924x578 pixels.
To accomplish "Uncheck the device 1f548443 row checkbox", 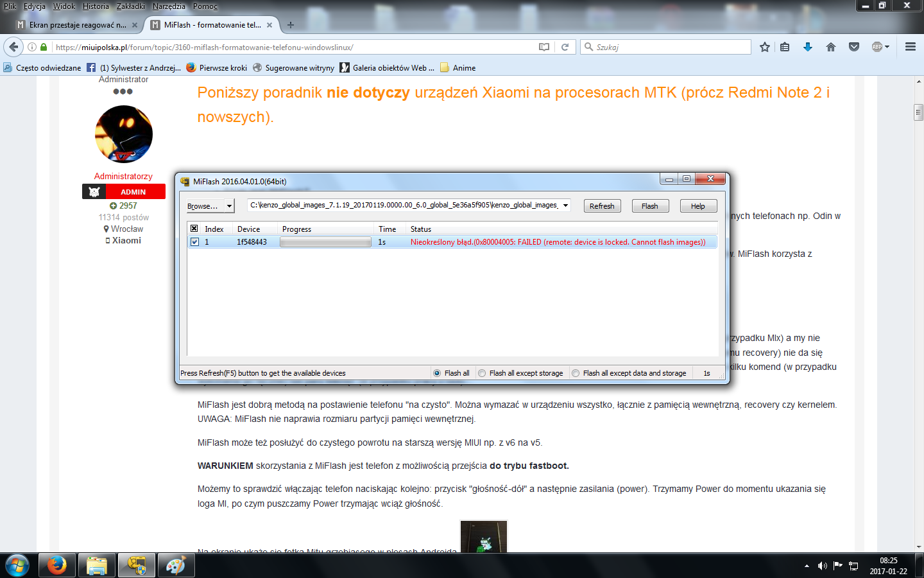I will point(194,242).
